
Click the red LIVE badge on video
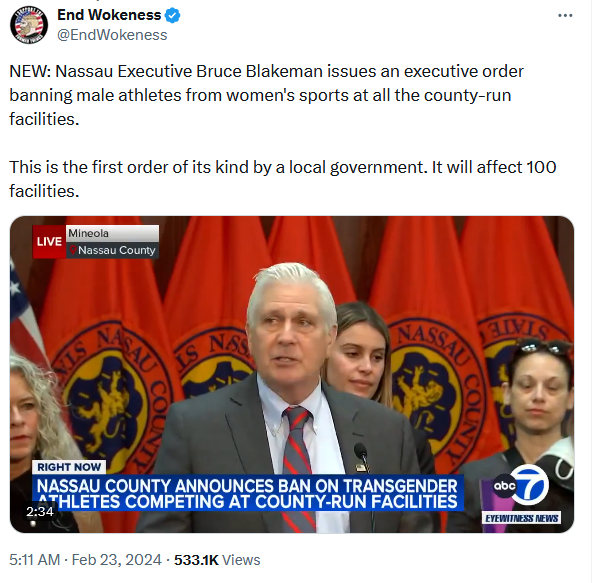49,242
